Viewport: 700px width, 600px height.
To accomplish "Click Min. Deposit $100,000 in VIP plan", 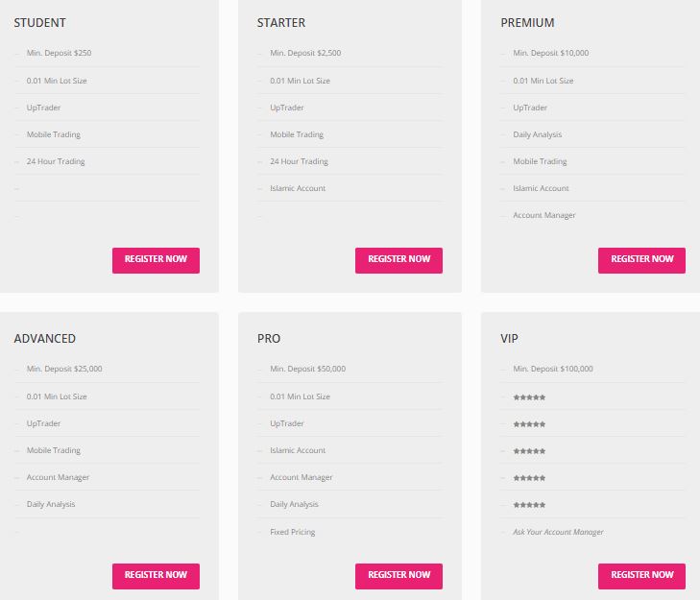I will [x=553, y=369].
